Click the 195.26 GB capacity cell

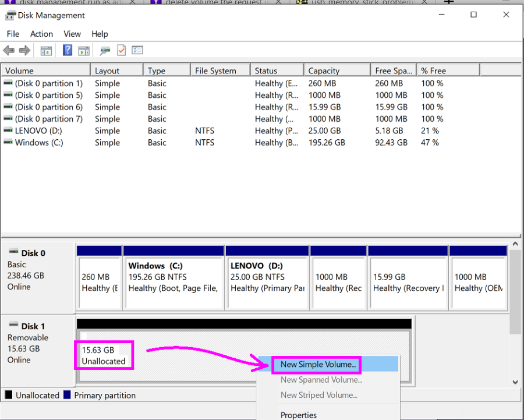[x=327, y=143]
